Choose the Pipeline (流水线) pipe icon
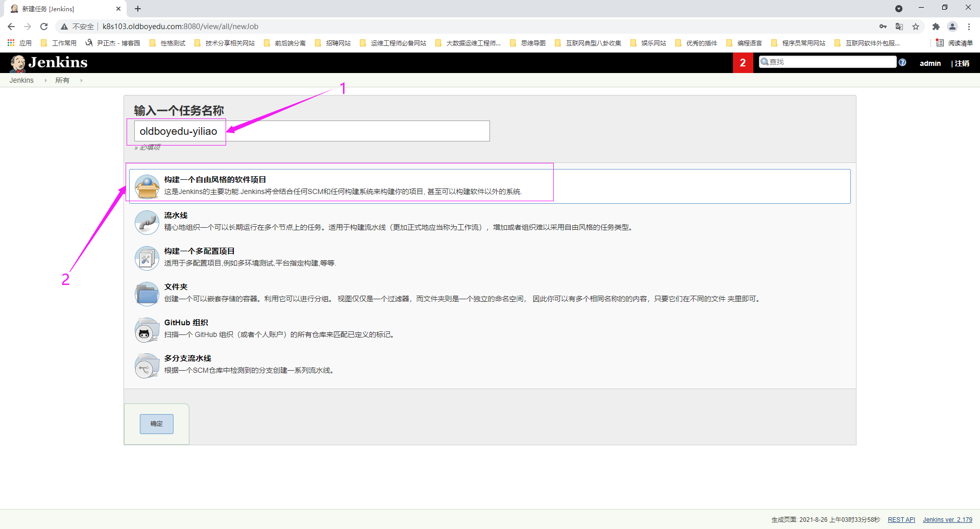Screen dimensions: 980x529 pos(147,222)
